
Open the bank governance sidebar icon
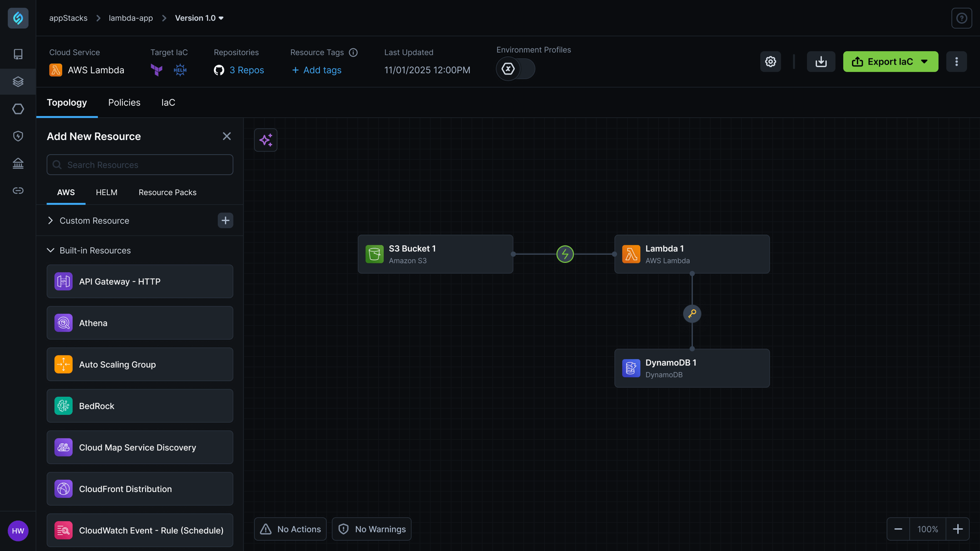click(x=18, y=163)
